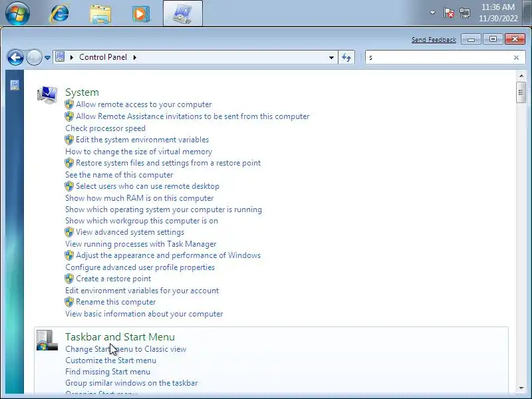Expand the arrow before Control Panel breadcrumb
Screen dimensions: 532x399
click(x=72, y=57)
